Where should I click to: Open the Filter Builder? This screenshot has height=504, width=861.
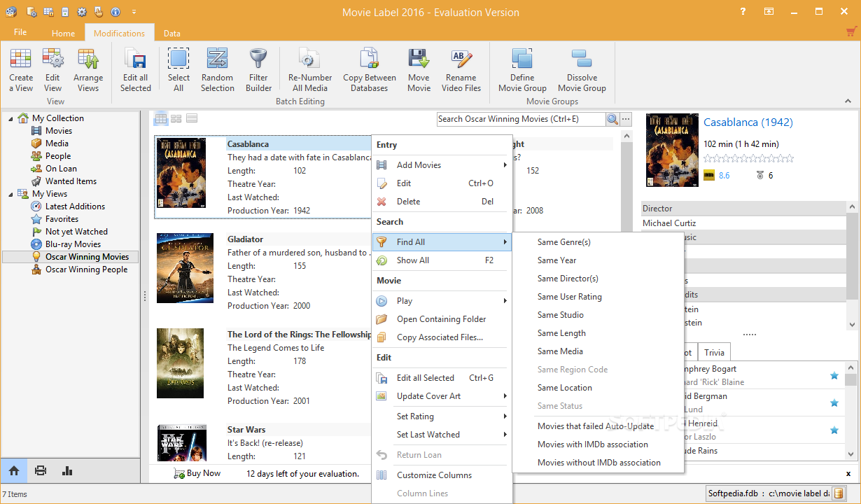coord(258,70)
